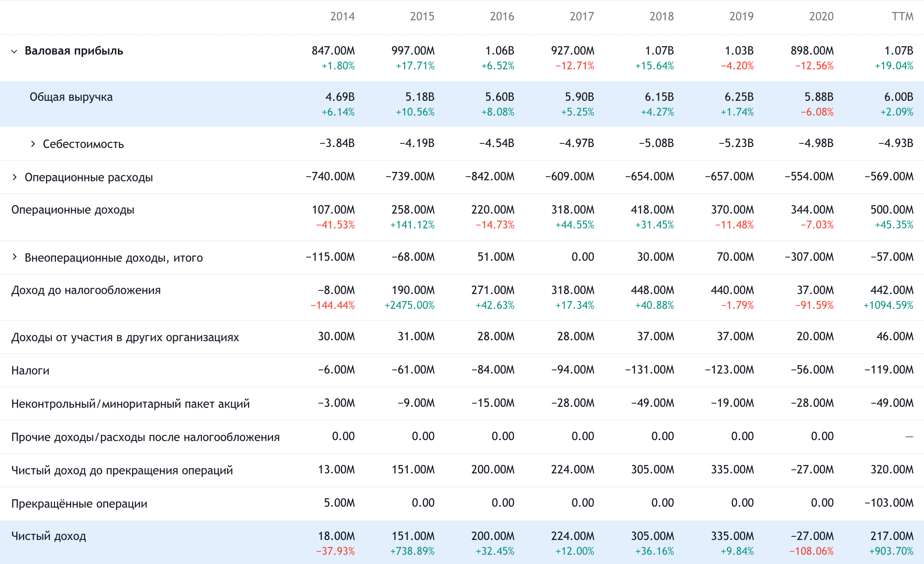Click Доходы от участия в других организациях

125,337
